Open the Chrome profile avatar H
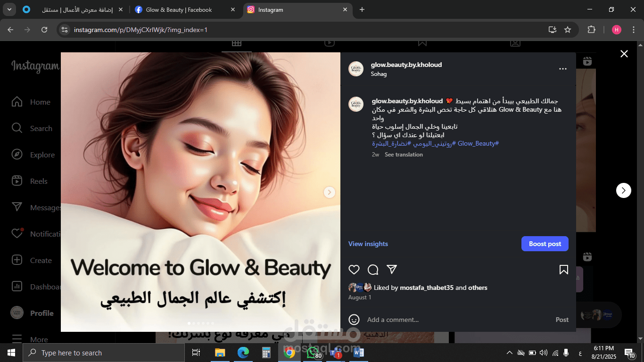 pyautogui.click(x=617, y=30)
